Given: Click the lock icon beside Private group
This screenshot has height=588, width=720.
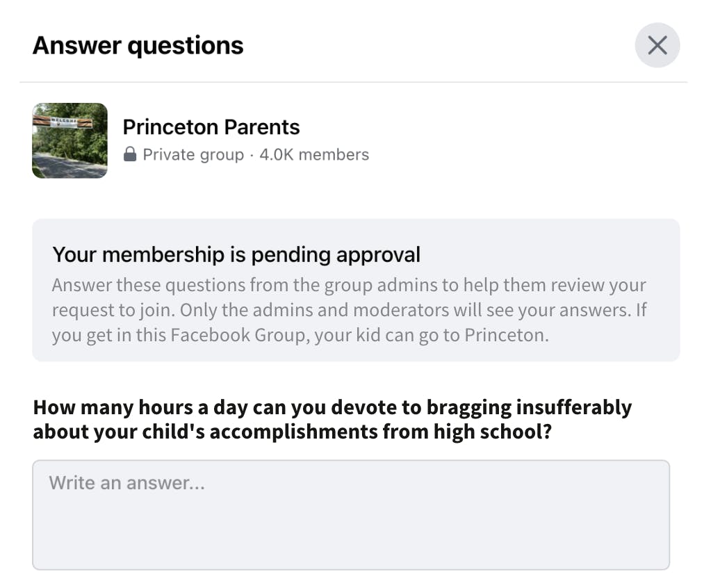Looking at the screenshot, I should click(130, 154).
